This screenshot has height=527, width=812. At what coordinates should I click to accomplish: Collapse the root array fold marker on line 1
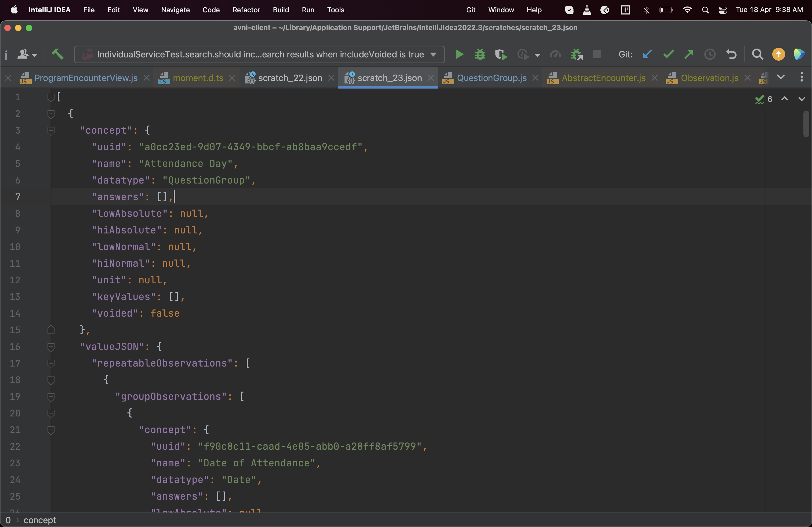coord(51,97)
